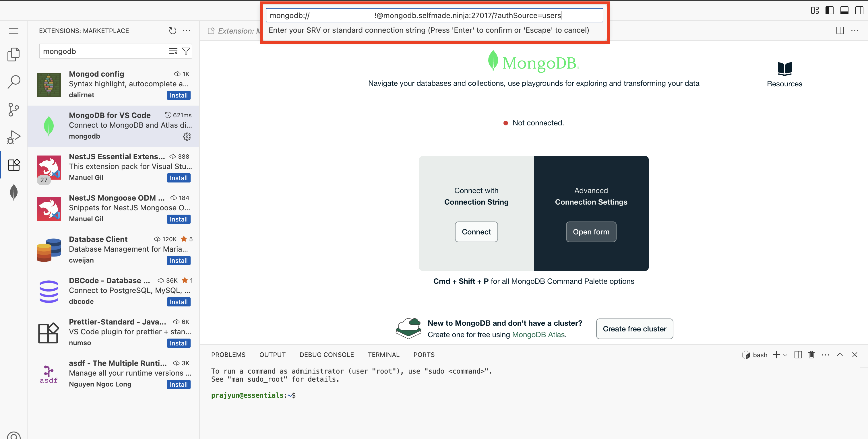868x439 pixels.
Task: Open terminal panel more actions
Action: [x=826, y=355]
